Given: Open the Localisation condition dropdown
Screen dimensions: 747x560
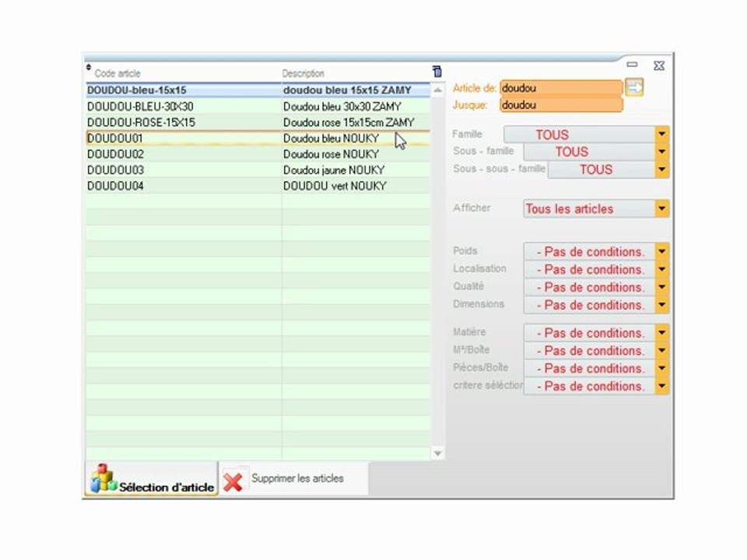Looking at the screenshot, I should (661, 270).
